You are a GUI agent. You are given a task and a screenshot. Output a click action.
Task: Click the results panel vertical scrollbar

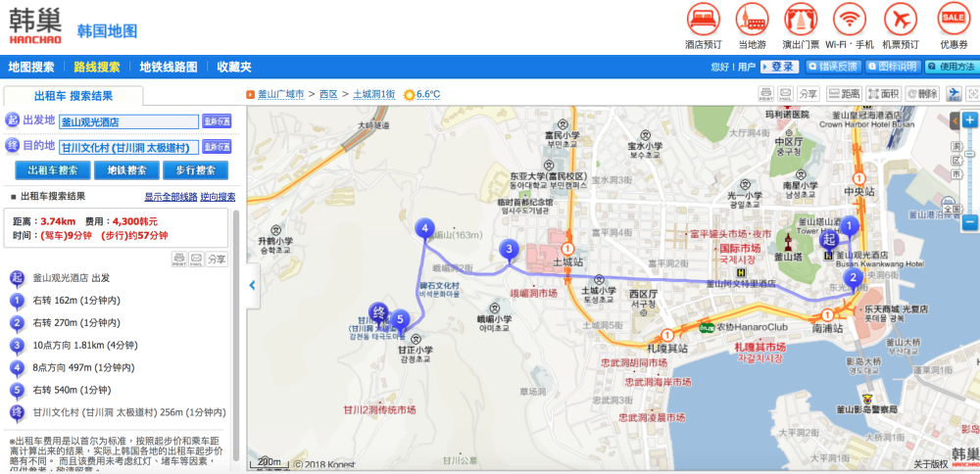point(235,335)
